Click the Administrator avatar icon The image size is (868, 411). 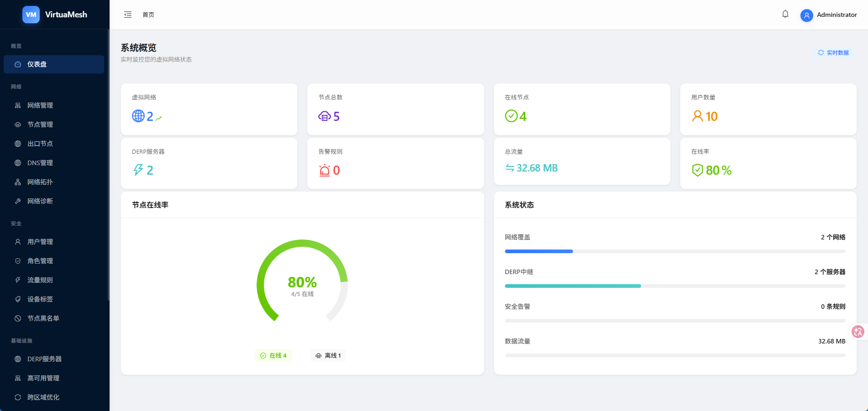click(x=807, y=16)
